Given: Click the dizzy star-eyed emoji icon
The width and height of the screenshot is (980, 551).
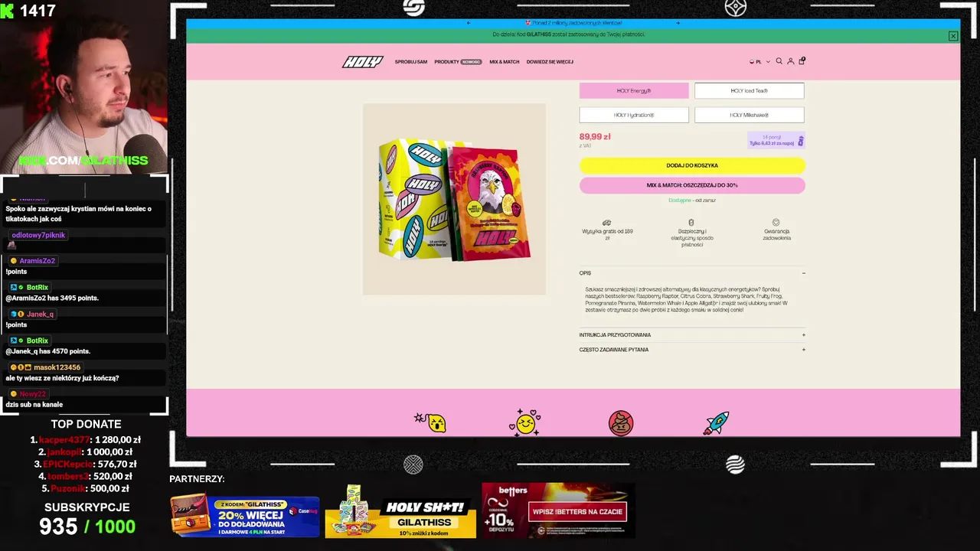Looking at the screenshot, I should [431, 422].
